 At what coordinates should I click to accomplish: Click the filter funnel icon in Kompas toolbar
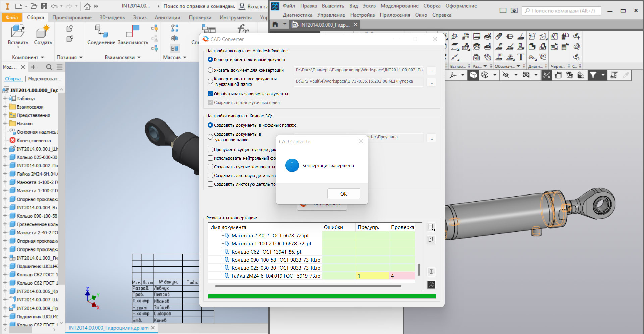point(593,75)
